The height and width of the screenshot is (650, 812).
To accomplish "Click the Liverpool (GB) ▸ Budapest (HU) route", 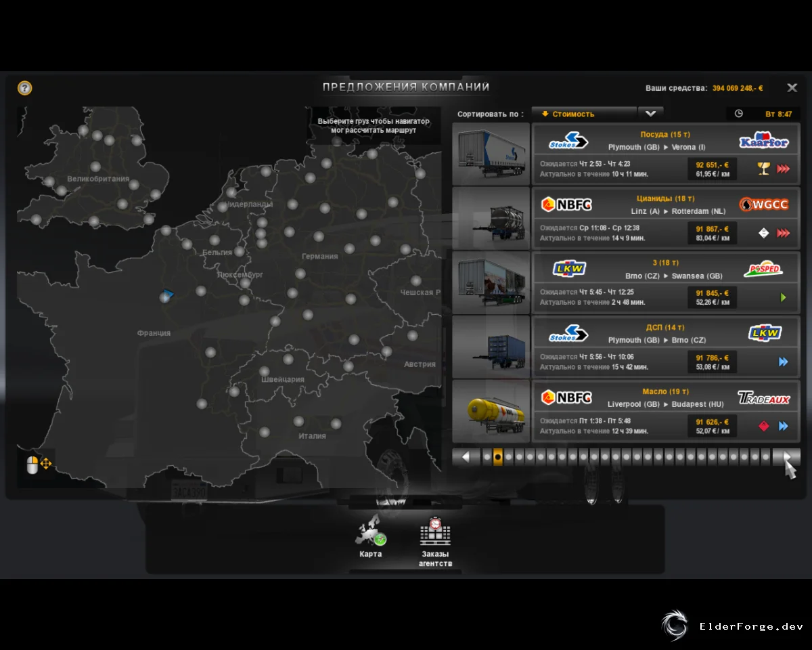I will point(666,404).
